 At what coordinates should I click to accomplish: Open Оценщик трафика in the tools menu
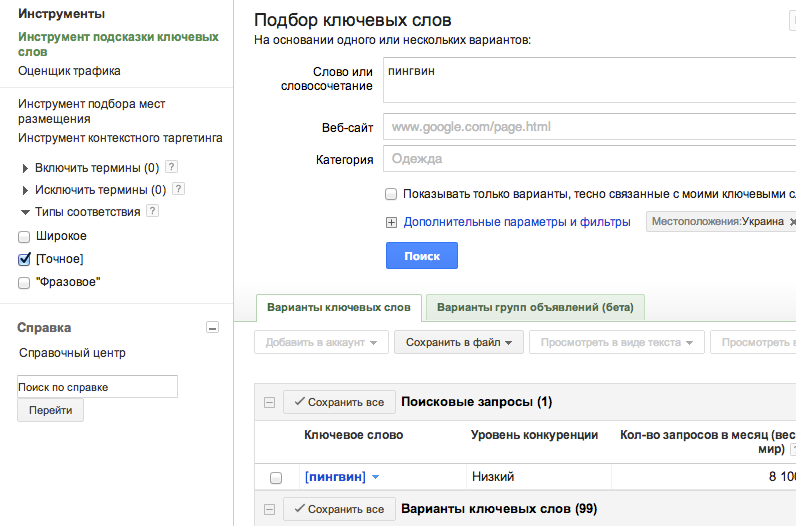pyautogui.click(x=69, y=71)
